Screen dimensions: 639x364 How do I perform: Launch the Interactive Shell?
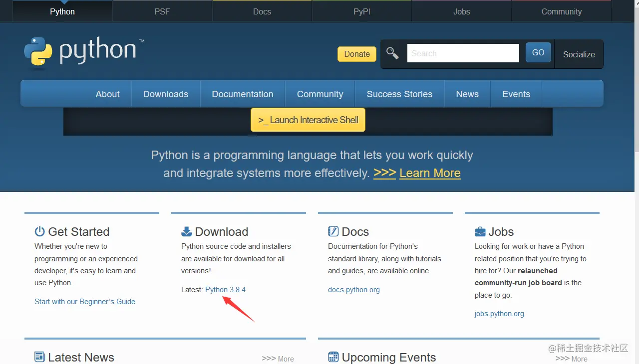click(308, 120)
